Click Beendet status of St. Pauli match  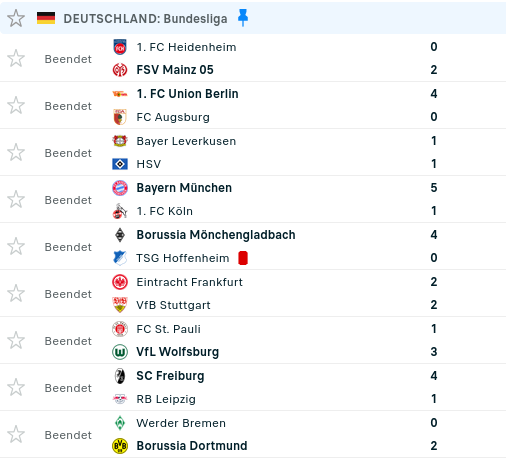(x=68, y=341)
